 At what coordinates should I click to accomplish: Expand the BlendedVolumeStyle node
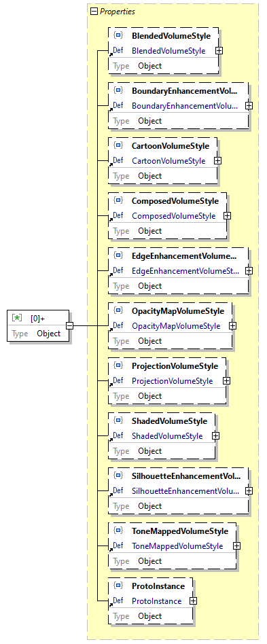pyautogui.click(x=219, y=51)
